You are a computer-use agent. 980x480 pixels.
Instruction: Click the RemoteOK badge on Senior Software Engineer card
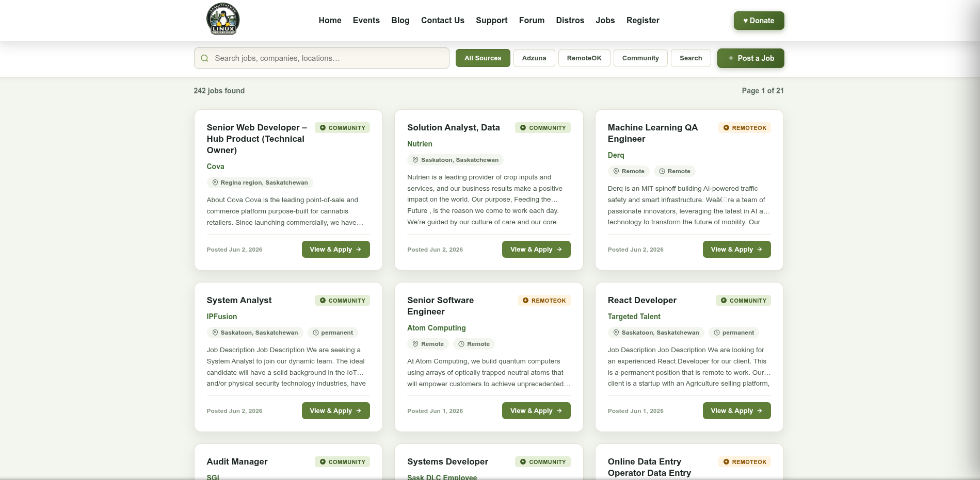[544, 301]
